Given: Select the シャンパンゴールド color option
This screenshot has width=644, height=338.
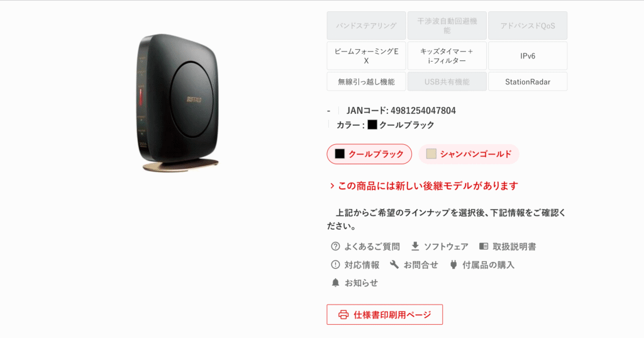Looking at the screenshot, I should [x=469, y=154].
